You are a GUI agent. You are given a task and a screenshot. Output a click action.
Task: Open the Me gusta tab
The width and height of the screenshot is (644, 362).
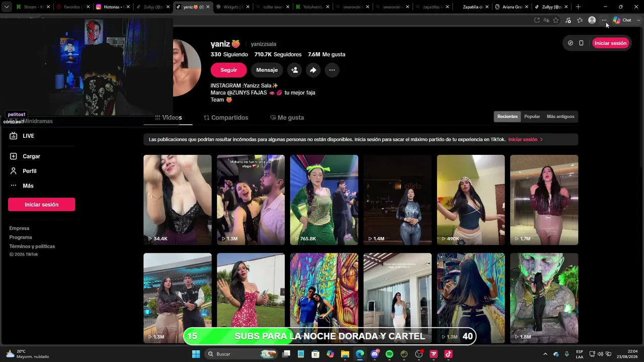click(x=287, y=118)
